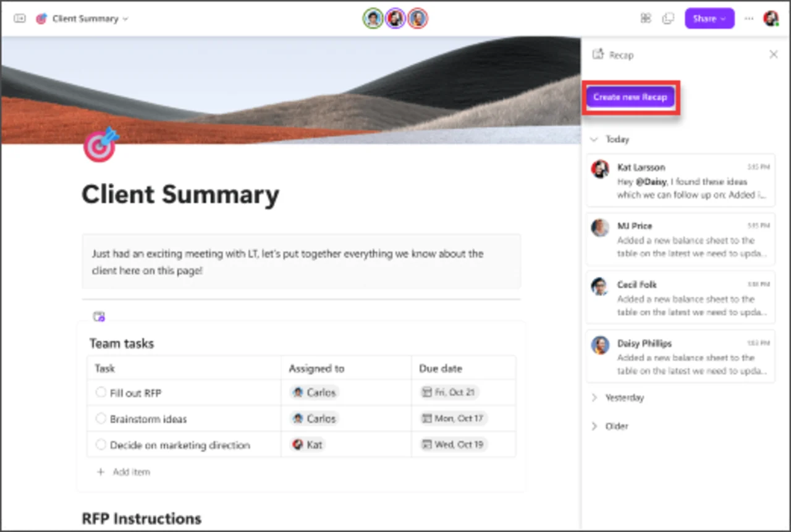Open the Share dropdown menu

pos(709,19)
